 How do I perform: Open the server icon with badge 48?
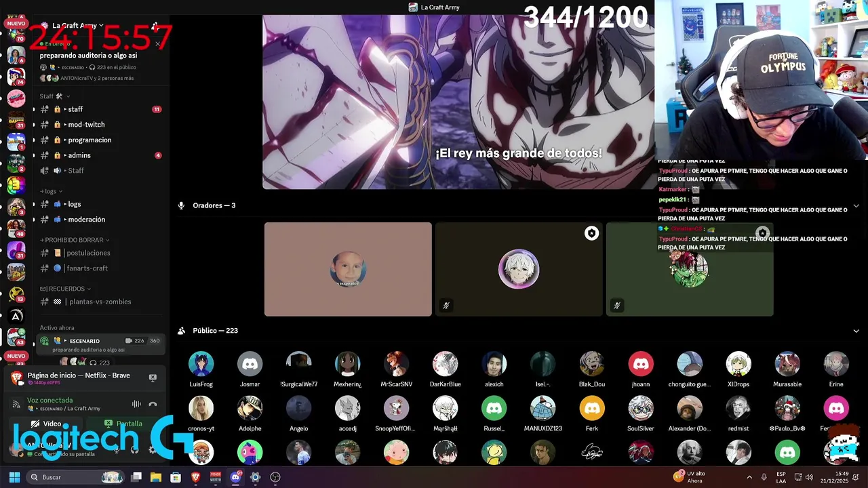pos(16,228)
